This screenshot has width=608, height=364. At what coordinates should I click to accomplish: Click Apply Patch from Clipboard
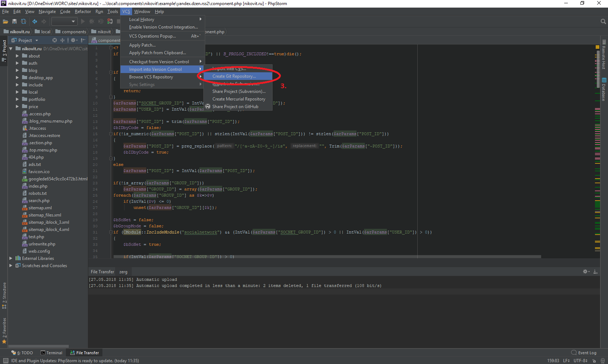(162, 53)
